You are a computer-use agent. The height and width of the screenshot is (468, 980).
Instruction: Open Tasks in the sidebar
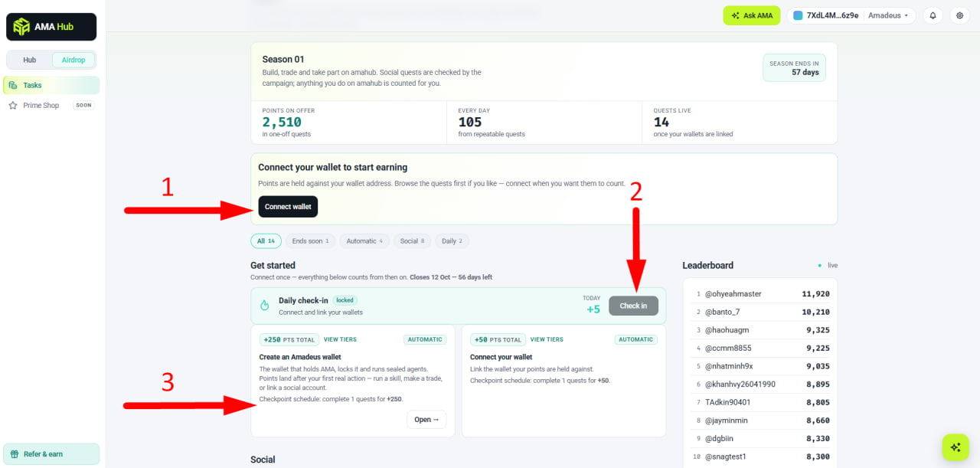51,85
